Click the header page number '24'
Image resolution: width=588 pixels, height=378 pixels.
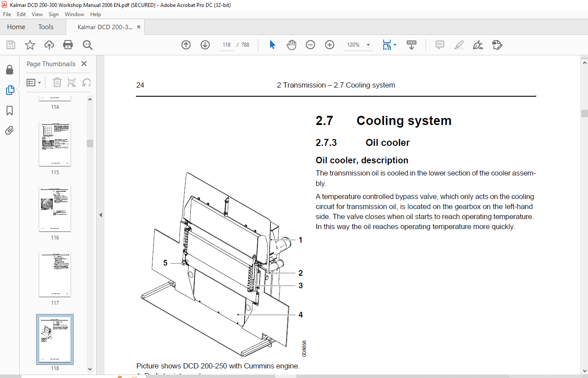140,85
